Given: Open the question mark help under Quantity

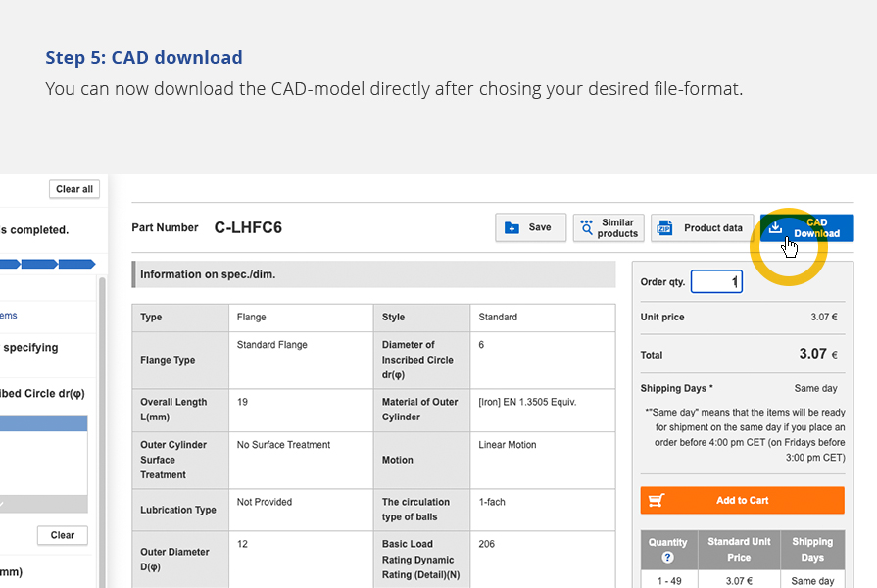Looking at the screenshot, I should [667, 558].
